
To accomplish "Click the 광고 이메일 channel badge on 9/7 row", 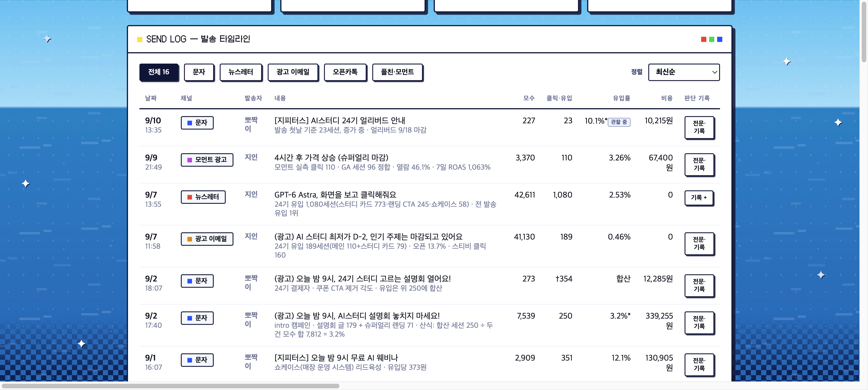I will (207, 239).
